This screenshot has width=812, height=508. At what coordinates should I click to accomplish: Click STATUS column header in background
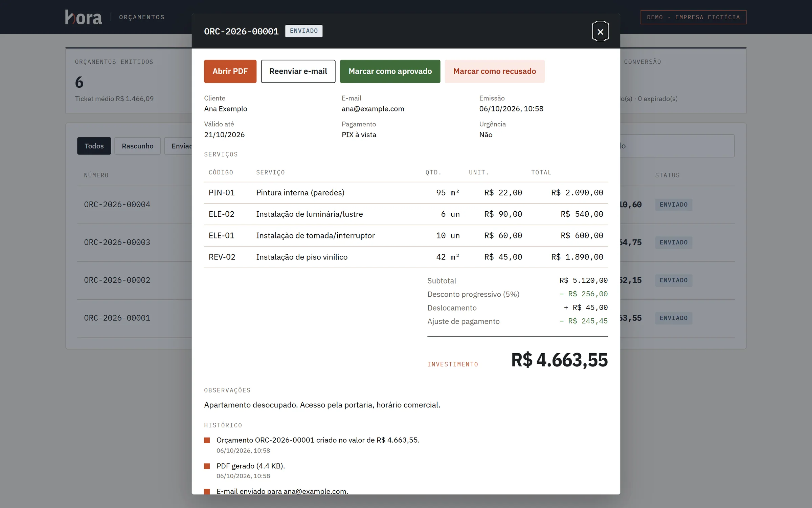667,175
